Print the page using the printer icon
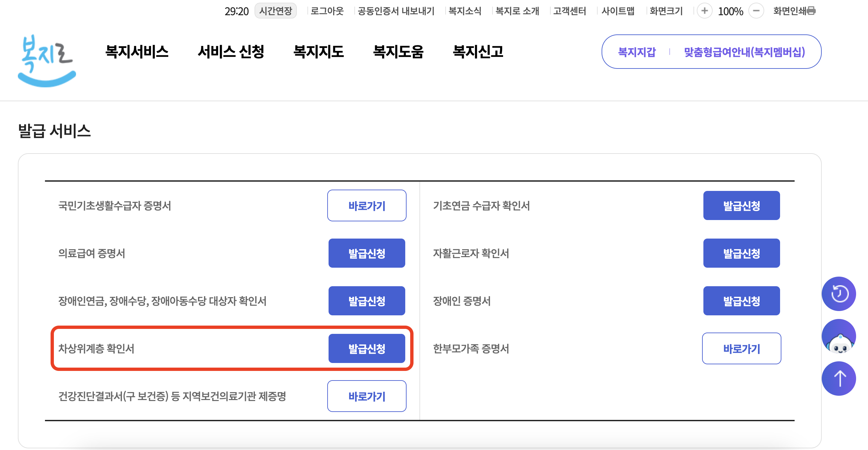Image resolution: width=868 pixels, height=450 pixels. click(811, 11)
